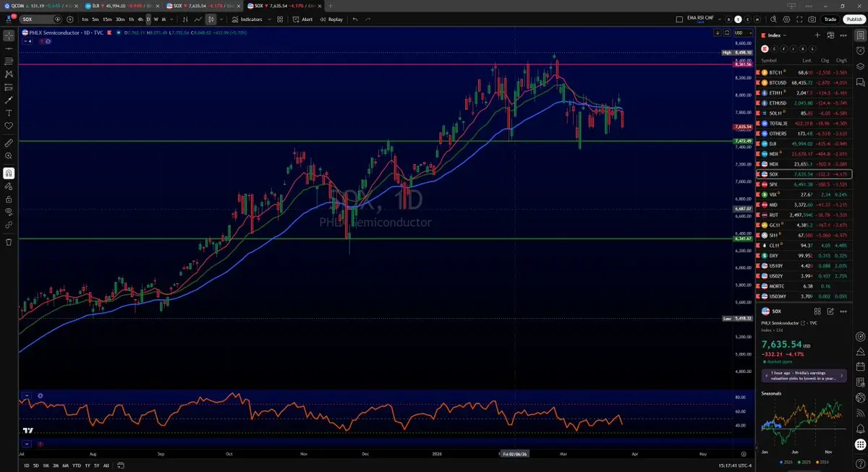
Task: Open chart settings gear icon
Action: [786, 20]
